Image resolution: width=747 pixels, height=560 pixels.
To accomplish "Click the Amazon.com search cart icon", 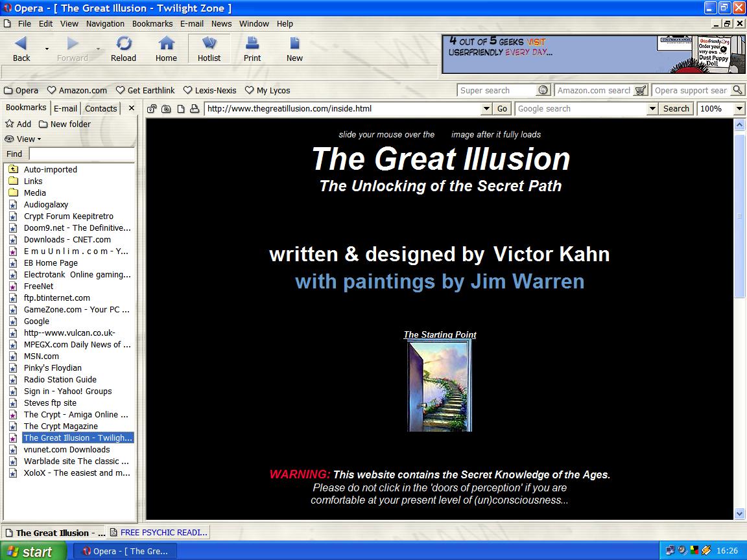I will [x=641, y=91].
